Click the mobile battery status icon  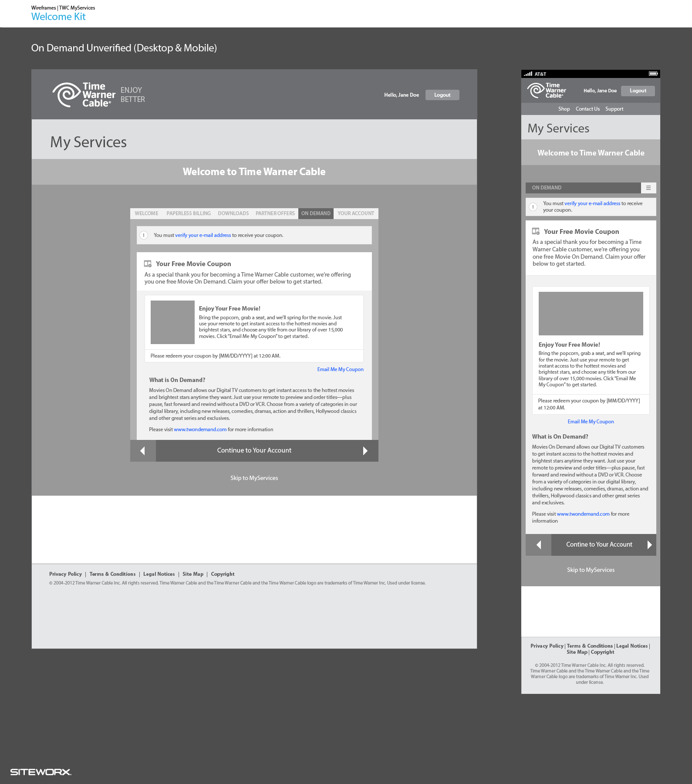pyautogui.click(x=653, y=74)
